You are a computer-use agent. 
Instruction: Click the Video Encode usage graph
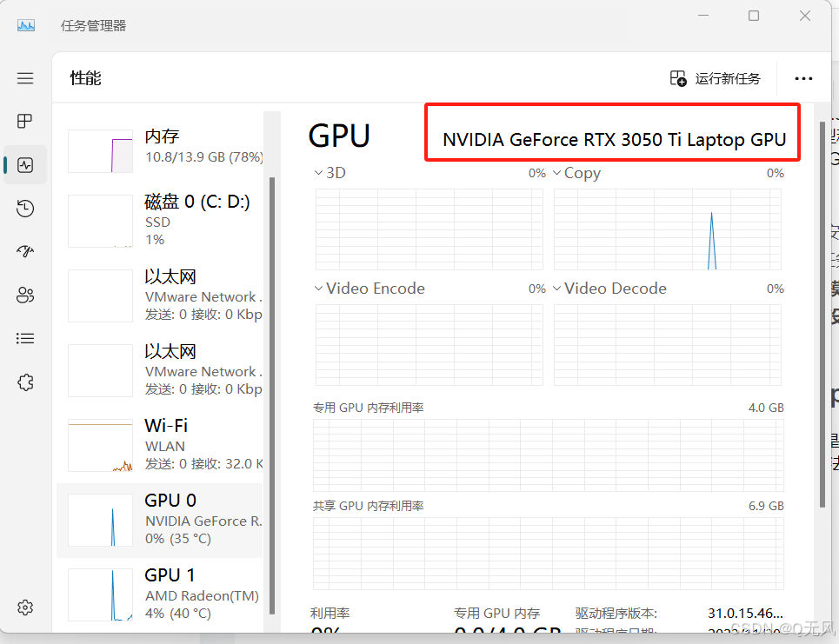[429, 345]
